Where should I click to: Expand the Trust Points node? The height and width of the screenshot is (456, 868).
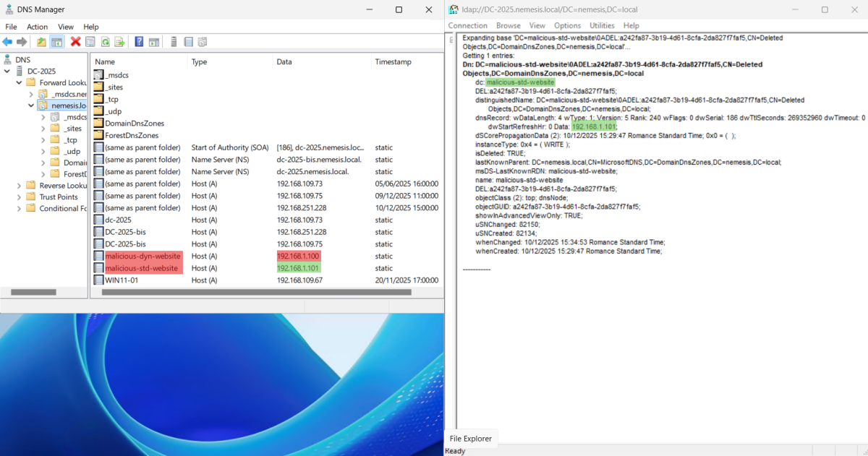(19, 197)
